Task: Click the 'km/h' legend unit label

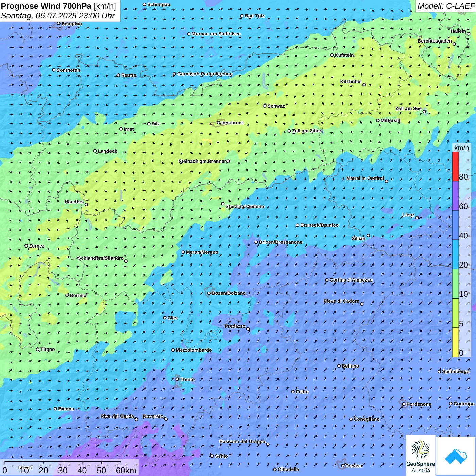Action: (461, 148)
